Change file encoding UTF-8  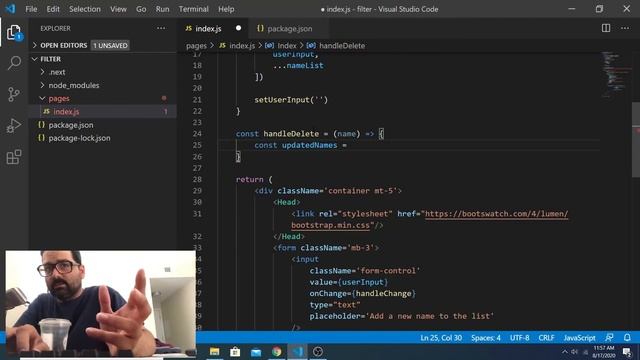(520, 338)
